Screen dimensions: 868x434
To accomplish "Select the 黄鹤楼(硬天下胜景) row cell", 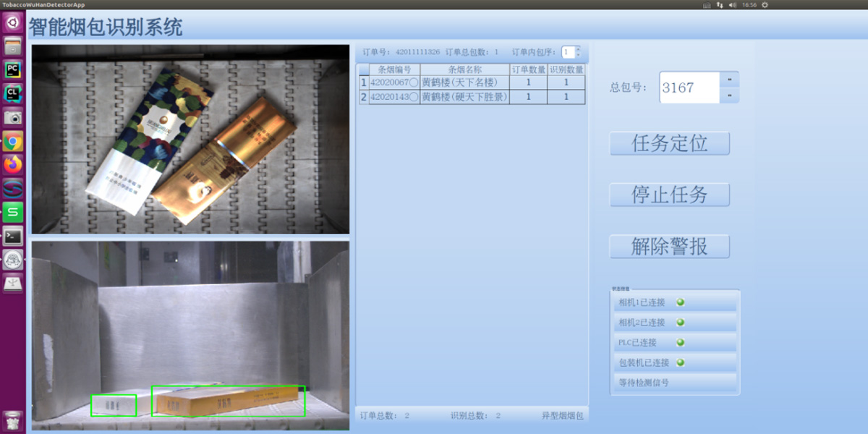I will click(x=464, y=97).
